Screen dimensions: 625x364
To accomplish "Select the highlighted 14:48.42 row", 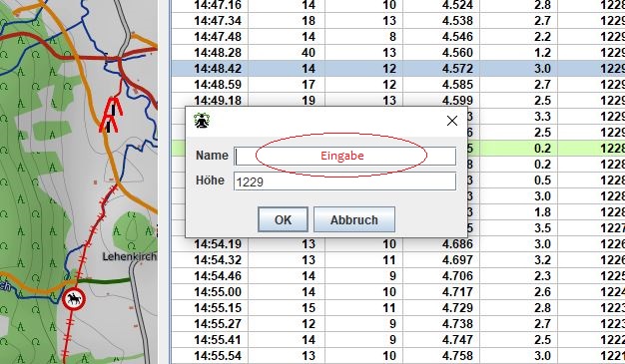I will pyautogui.click(x=398, y=69).
